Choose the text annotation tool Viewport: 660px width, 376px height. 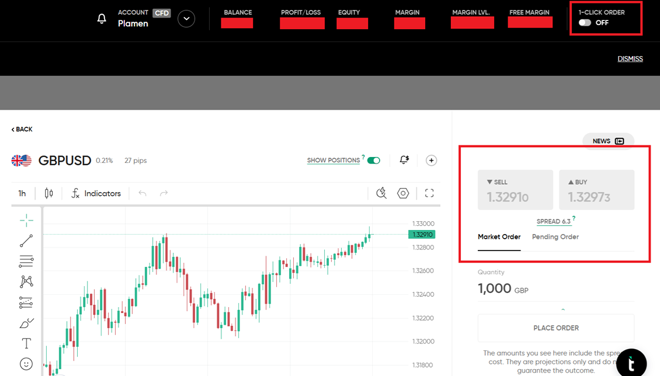coord(26,344)
